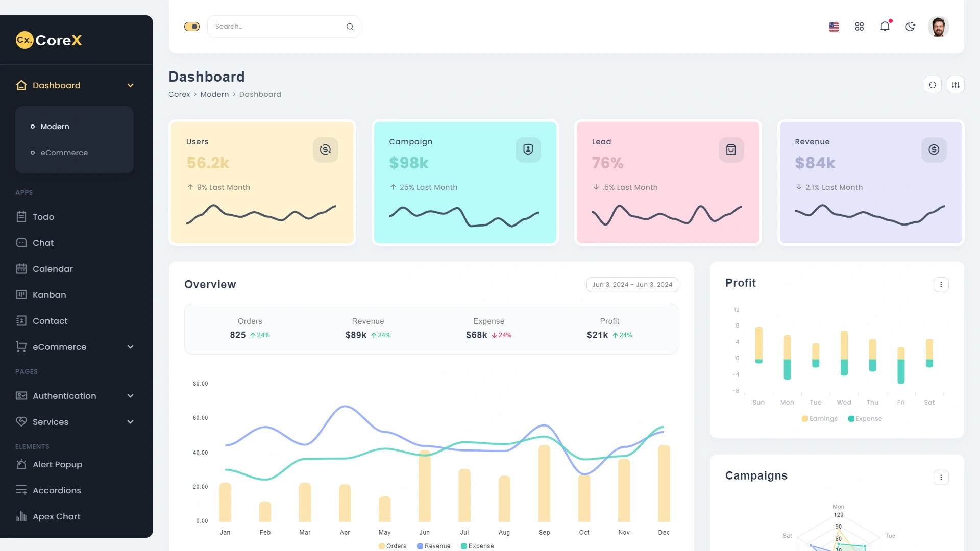This screenshot has width=980, height=551.
Task: Click the search magnifier icon
Action: [350, 26]
